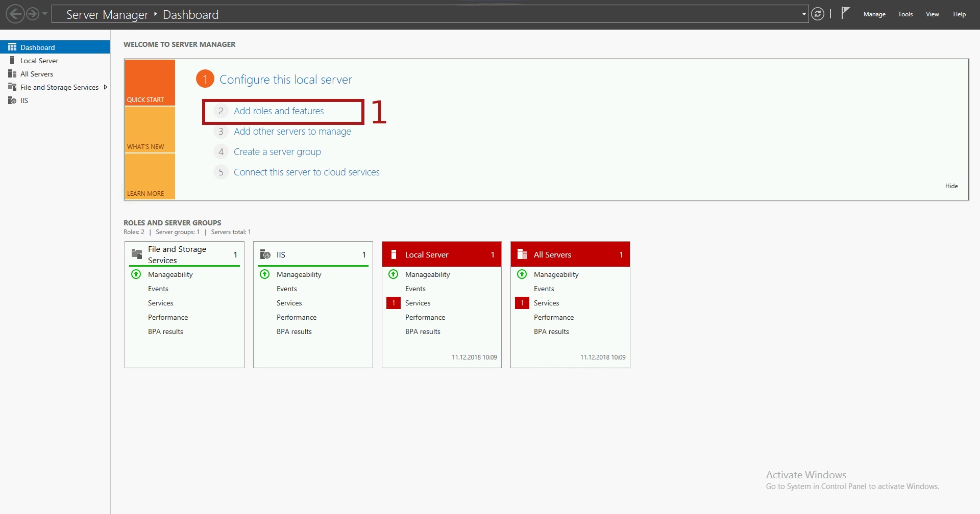Open the address bar dropdown arrow
The height and width of the screenshot is (514, 980).
(x=804, y=14)
